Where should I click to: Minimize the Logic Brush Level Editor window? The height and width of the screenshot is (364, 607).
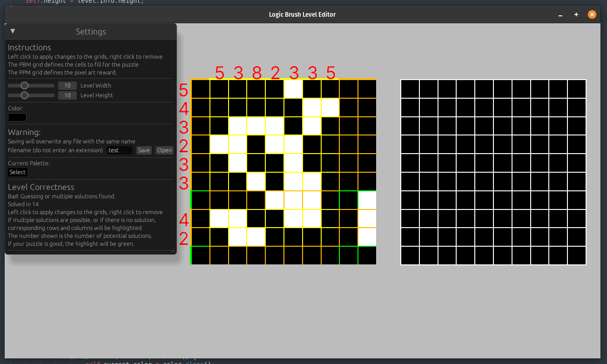(560, 14)
